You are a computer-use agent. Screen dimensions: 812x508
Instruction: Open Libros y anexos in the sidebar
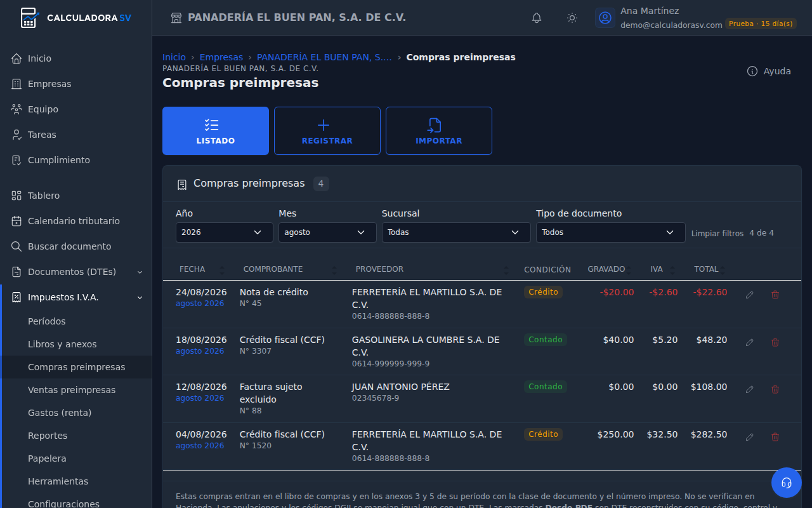click(77, 344)
